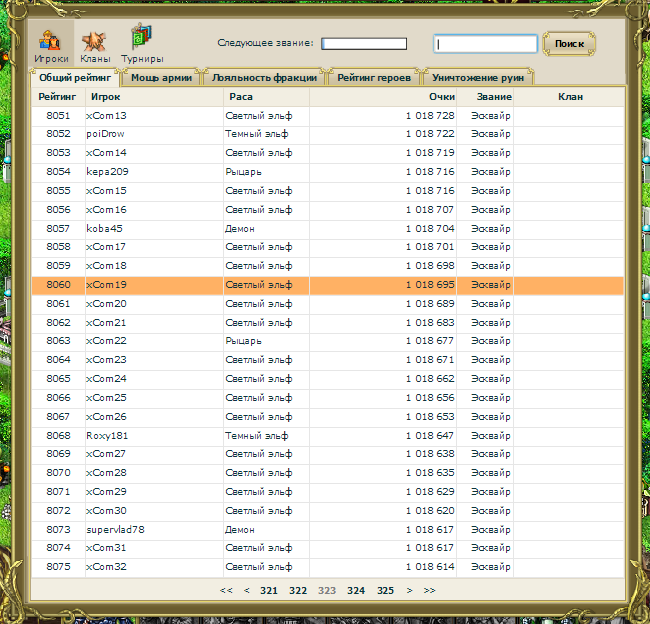Click the next rank progress bar
Image resolution: width=650 pixels, height=624 pixels.
coord(364,44)
